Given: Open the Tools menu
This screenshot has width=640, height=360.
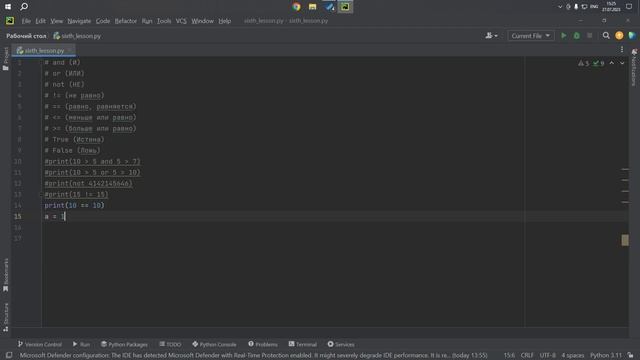Looking at the screenshot, I should [x=164, y=21].
